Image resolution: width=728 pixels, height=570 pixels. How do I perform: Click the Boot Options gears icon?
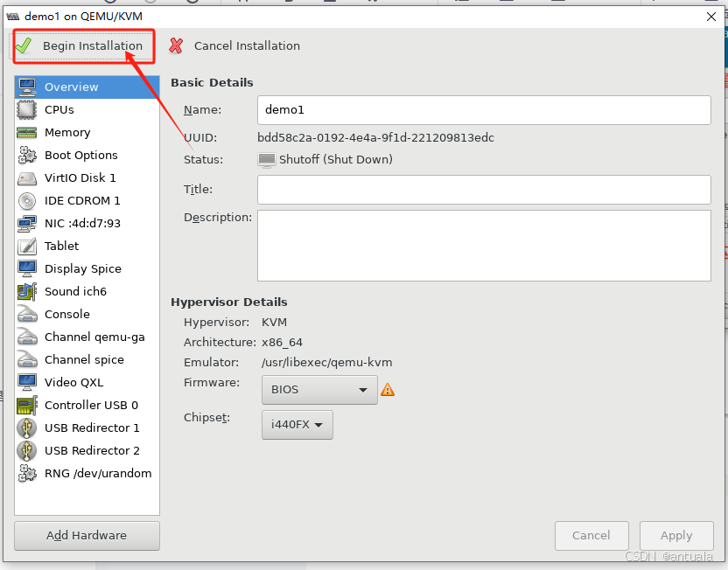tap(27, 155)
